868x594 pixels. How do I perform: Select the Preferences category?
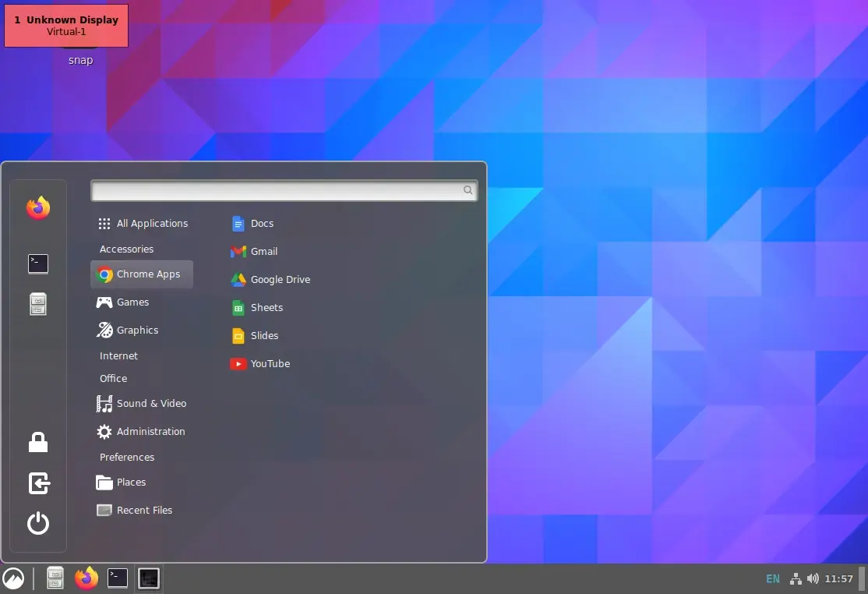[x=142, y=458]
